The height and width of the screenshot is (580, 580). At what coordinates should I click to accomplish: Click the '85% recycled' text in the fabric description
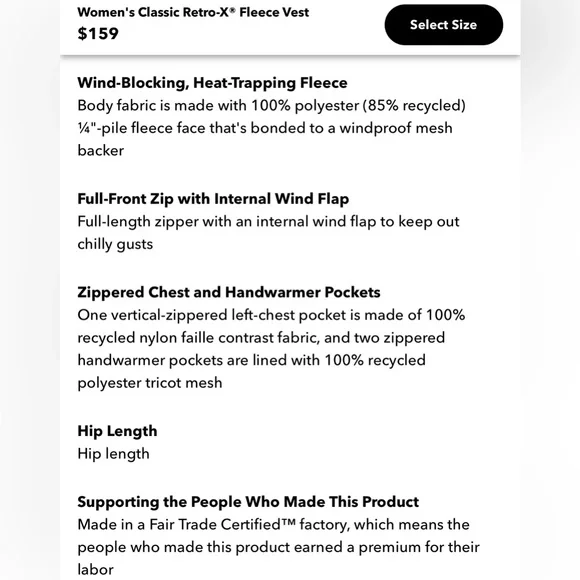pos(414,105)
